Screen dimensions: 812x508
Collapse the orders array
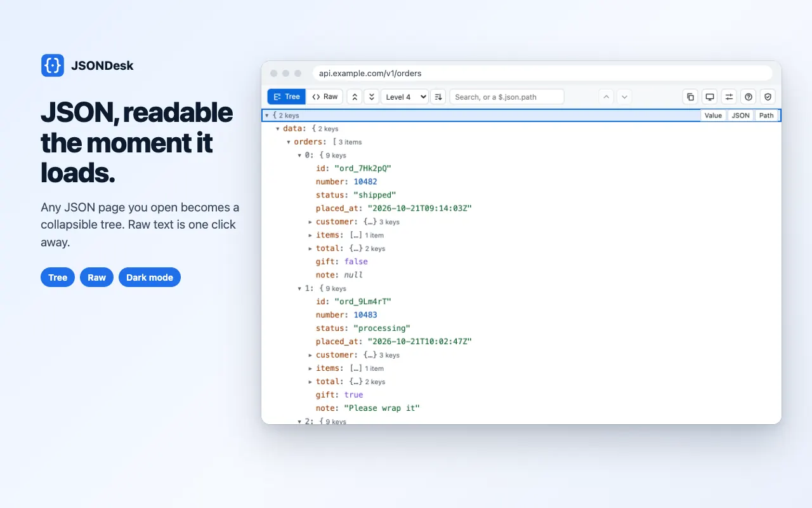click(289, 142)
